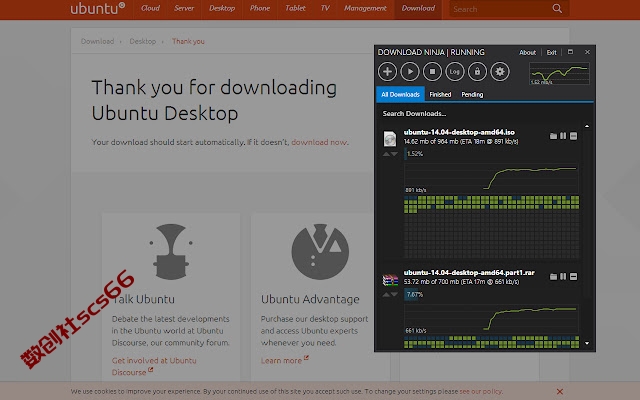Go to Desktop breadcrumb link
This screenshot has width=640, height=400.
coord(142,41)
